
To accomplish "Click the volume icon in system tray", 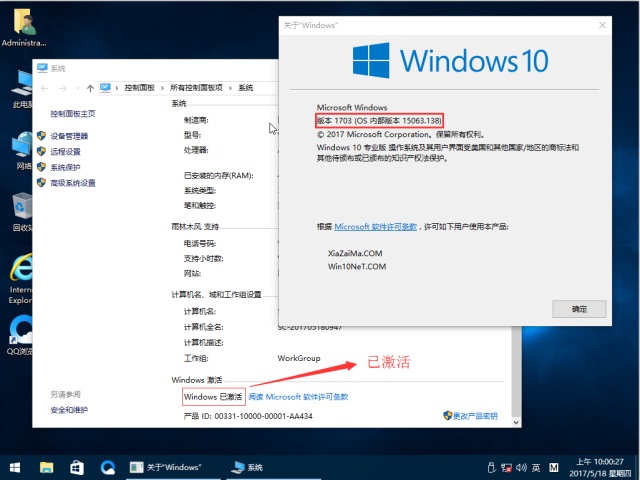I will click(x=519, y=467).
